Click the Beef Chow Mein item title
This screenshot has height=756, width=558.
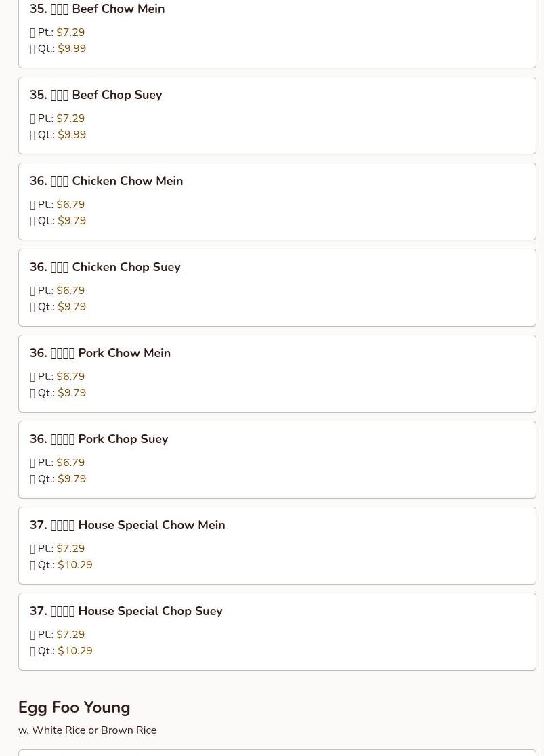97,9
